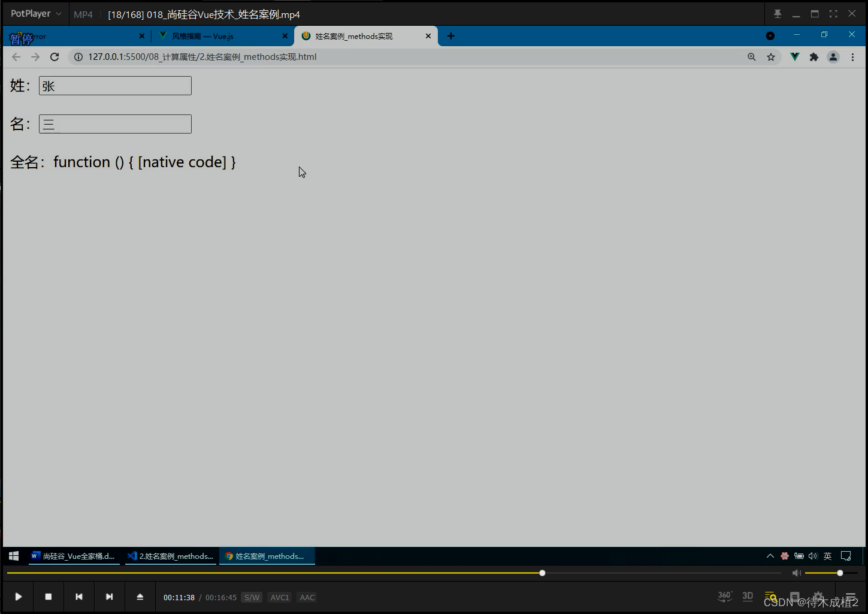Bookmark this page with the star
Image resolution: width=868 pixels, height=614 pixels.
(x=771, y=57)
